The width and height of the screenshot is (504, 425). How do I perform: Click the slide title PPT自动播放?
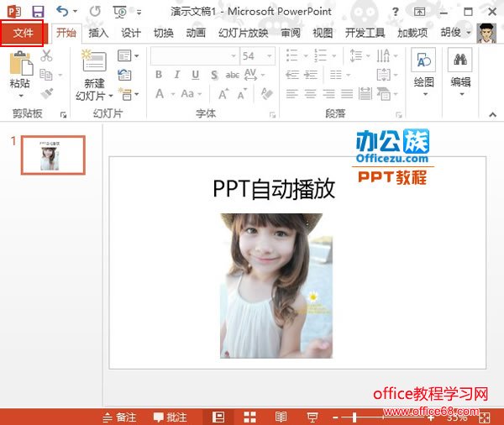274,189
